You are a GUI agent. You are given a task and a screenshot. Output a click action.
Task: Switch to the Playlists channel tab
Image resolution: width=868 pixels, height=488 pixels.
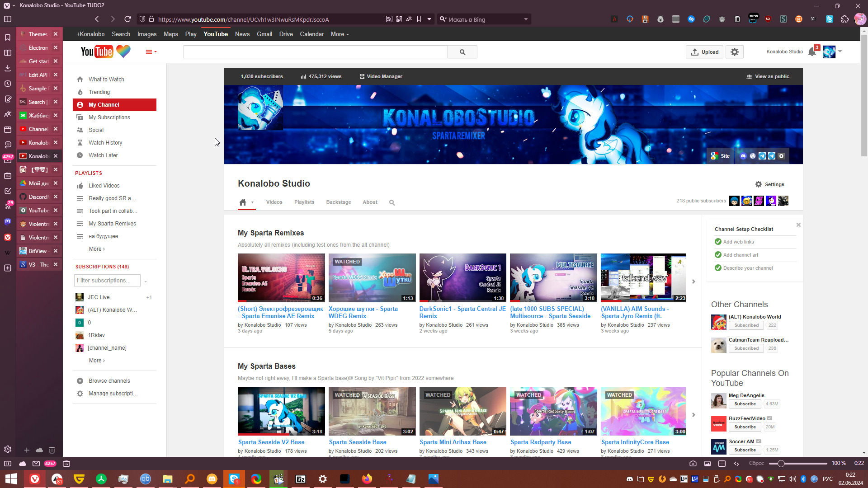click(304, 202)
